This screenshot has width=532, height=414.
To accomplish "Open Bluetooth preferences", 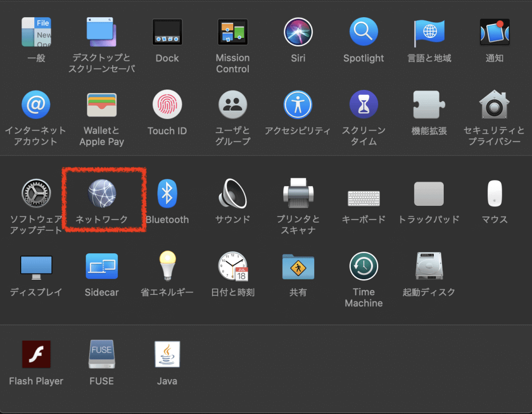I will (167, 193).
